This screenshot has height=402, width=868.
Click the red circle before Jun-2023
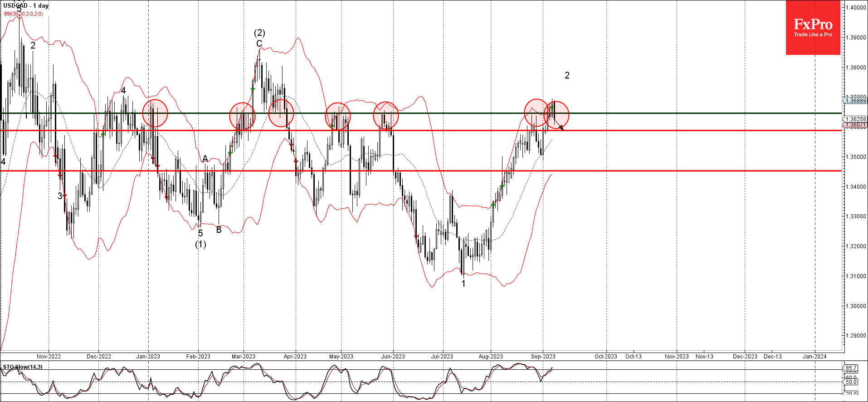[386, 115]
